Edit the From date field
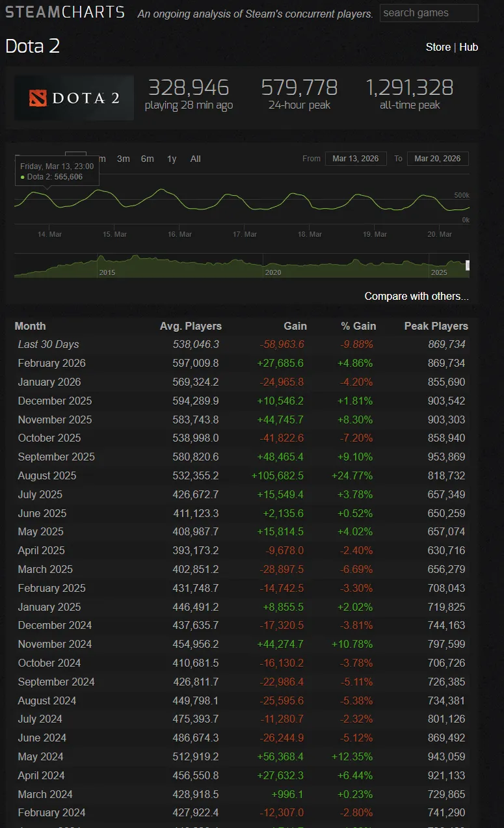Viewport: 504px width, 828px height. [x=356, y=159]
